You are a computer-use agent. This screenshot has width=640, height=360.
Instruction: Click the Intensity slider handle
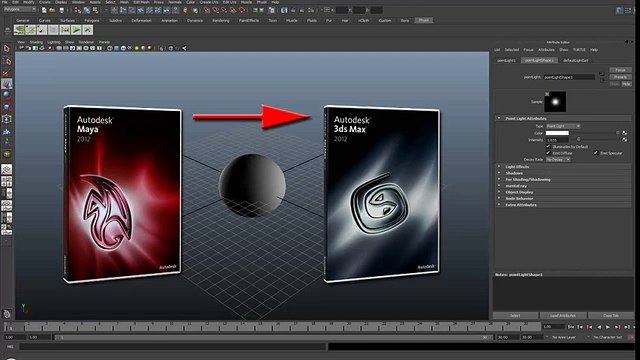[578, 140]
